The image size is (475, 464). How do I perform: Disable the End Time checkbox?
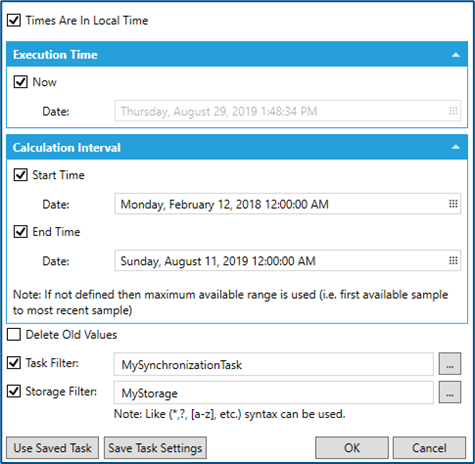(x=21, y=232)
